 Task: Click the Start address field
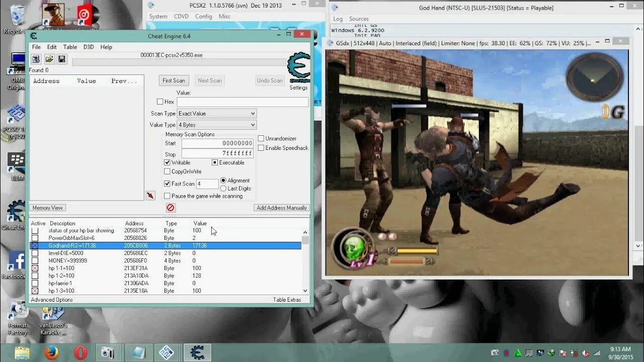point(217,143)
